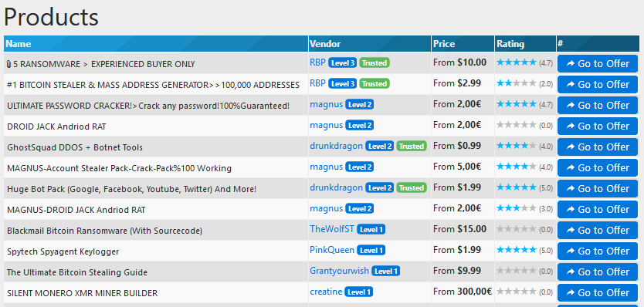Open vendor drunkdragon in GhostSquad DDOS row
The height and width of the screenshot is (307, 644).
pos(337,146)
